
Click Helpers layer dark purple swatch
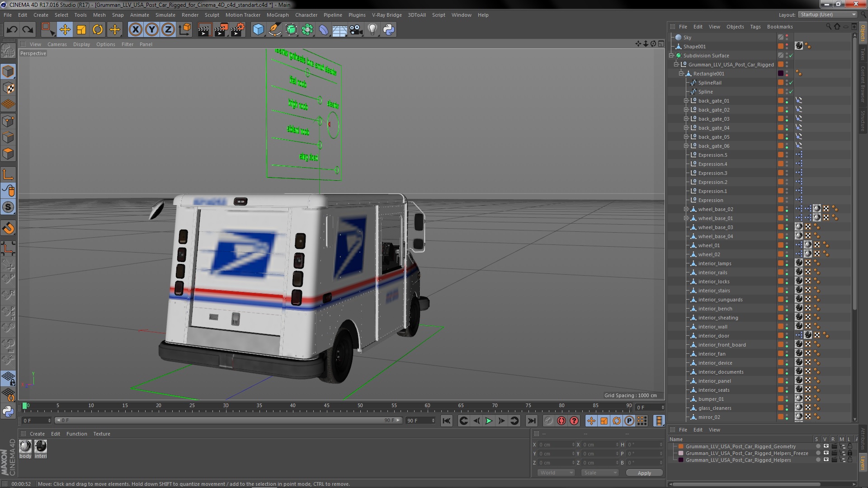(x=681, y=460)
